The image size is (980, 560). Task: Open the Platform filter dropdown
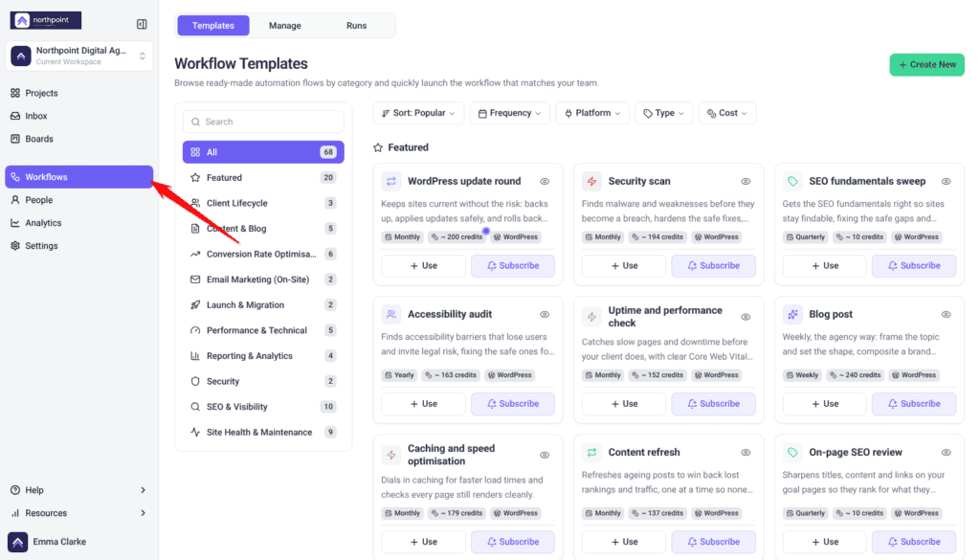pos(592,113)
